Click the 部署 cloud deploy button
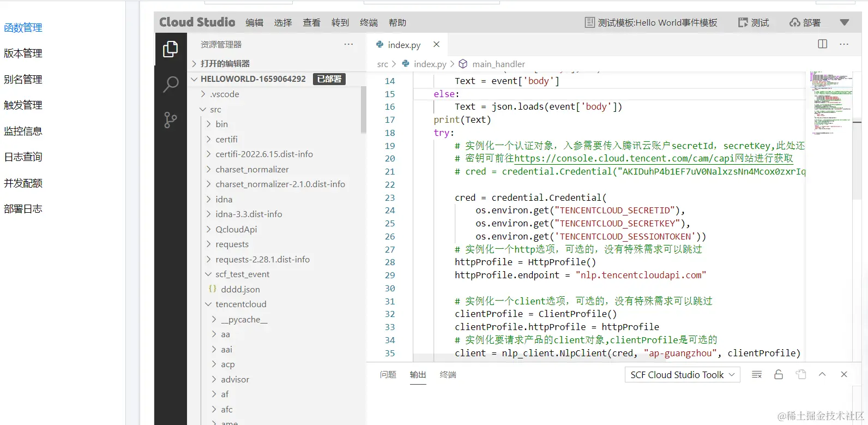868x425 pixels. [x=805, y=22]
